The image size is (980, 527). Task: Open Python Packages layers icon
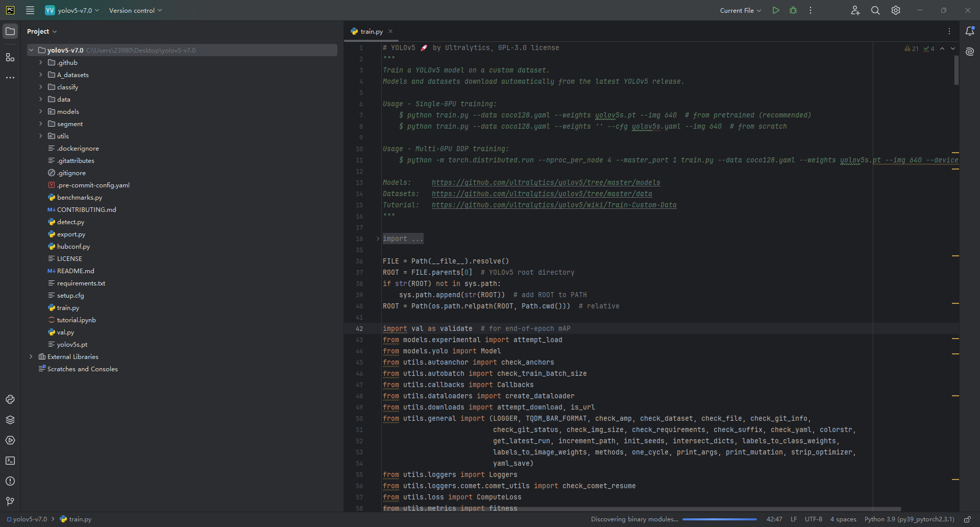(10, 420)
